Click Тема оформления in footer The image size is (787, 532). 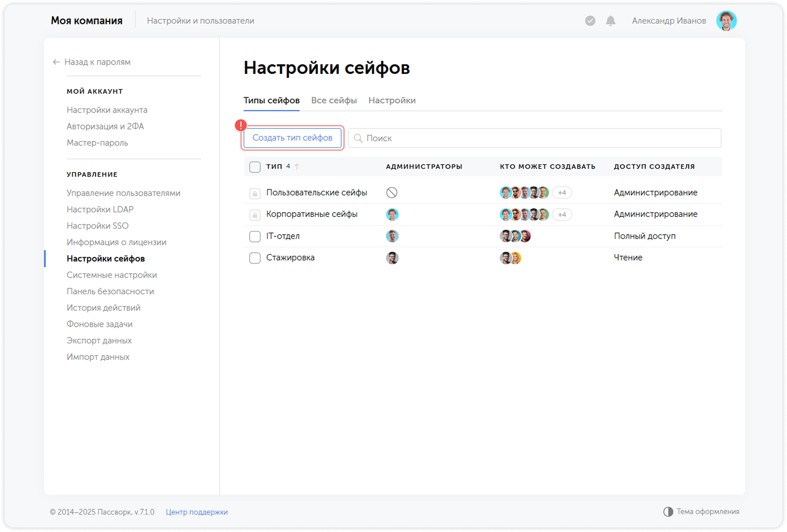[x=708, y=511]
